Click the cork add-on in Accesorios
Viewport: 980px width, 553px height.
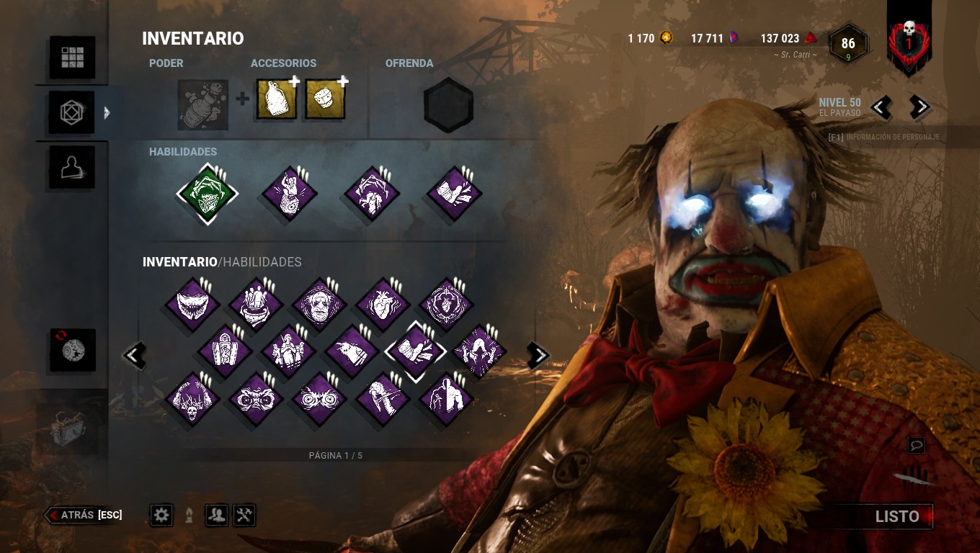pos(325,100)
